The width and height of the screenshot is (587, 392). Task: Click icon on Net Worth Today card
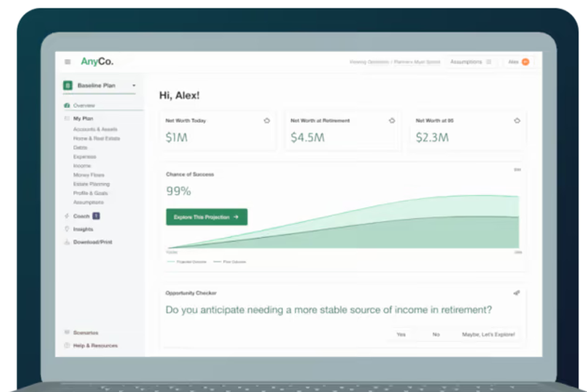coord(266,120)
